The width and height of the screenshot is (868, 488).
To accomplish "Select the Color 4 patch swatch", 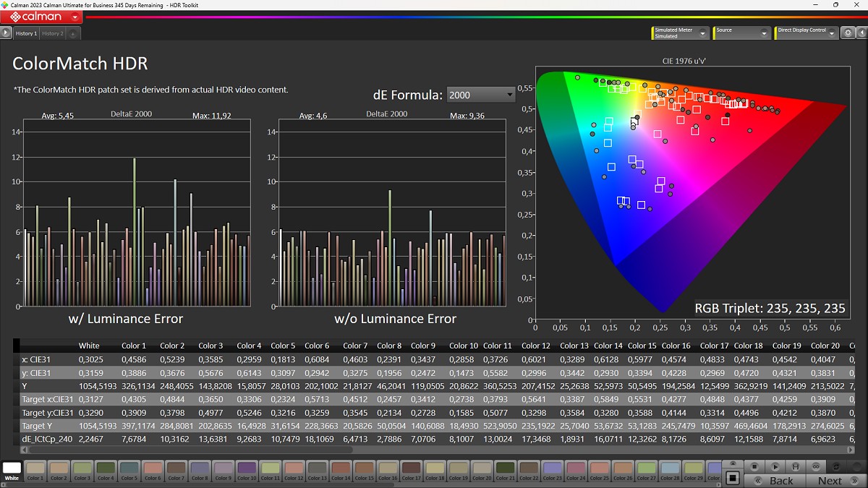I will 106,470.
